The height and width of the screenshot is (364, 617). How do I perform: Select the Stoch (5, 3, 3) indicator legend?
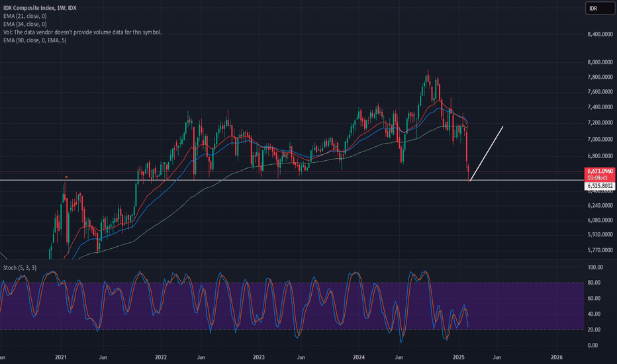(x=20, y=267)
